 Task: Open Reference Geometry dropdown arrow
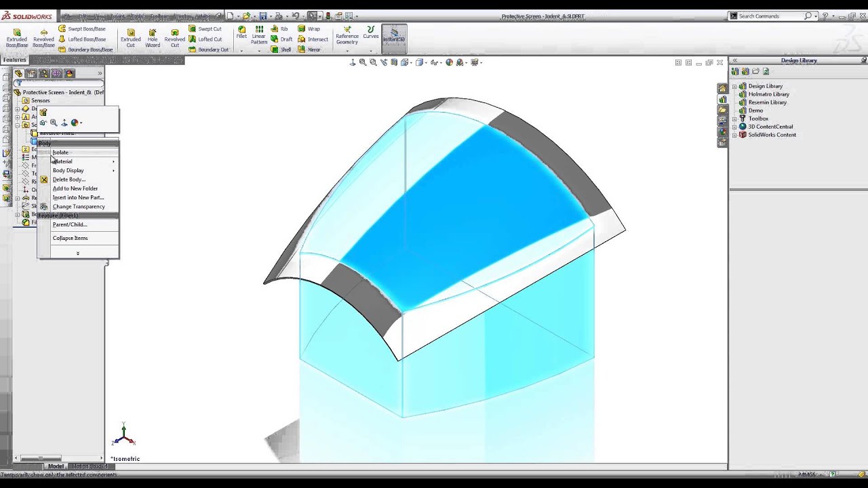[x=347, y=50]
